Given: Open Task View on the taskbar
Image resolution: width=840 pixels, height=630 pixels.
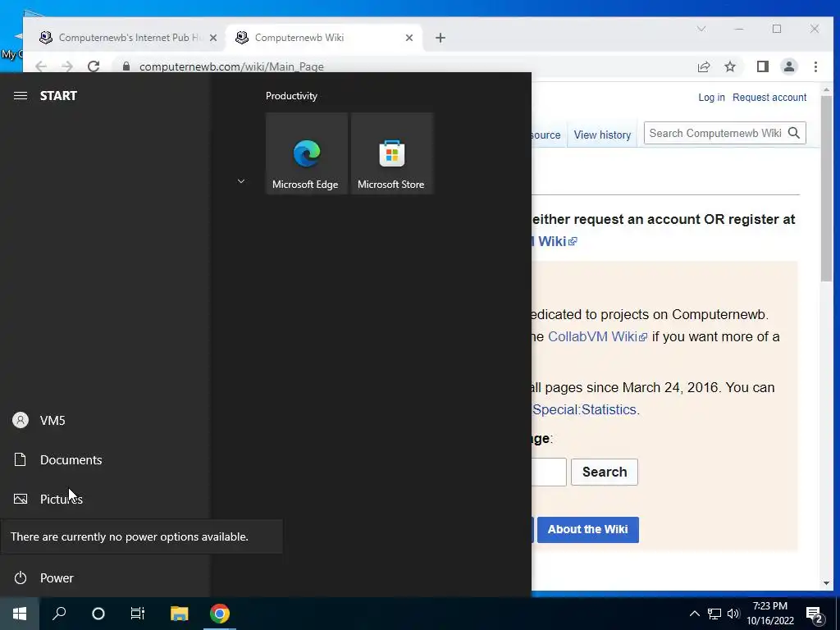Looking at the screenshot, I should (138, 614).
